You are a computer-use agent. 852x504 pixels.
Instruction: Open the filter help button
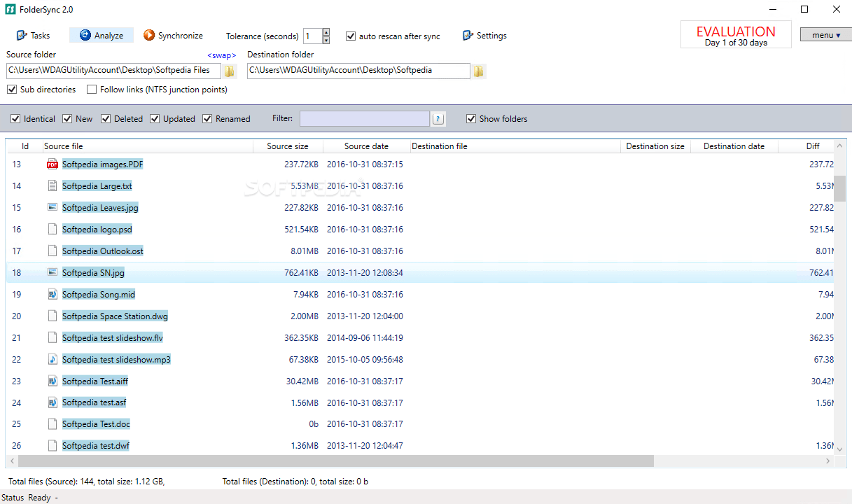click(x=438, y=119)
